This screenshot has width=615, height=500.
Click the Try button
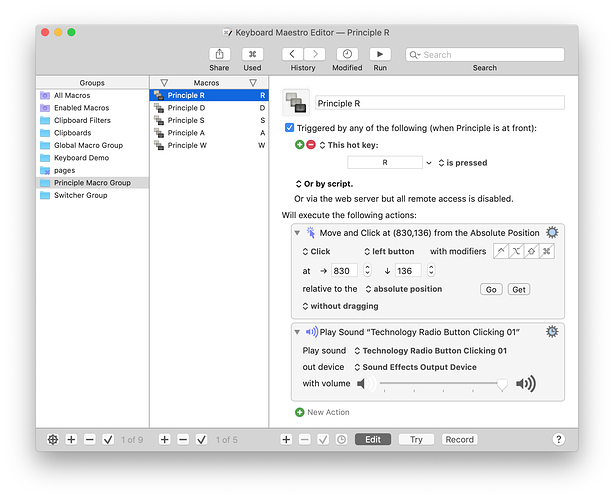[416, 440]
